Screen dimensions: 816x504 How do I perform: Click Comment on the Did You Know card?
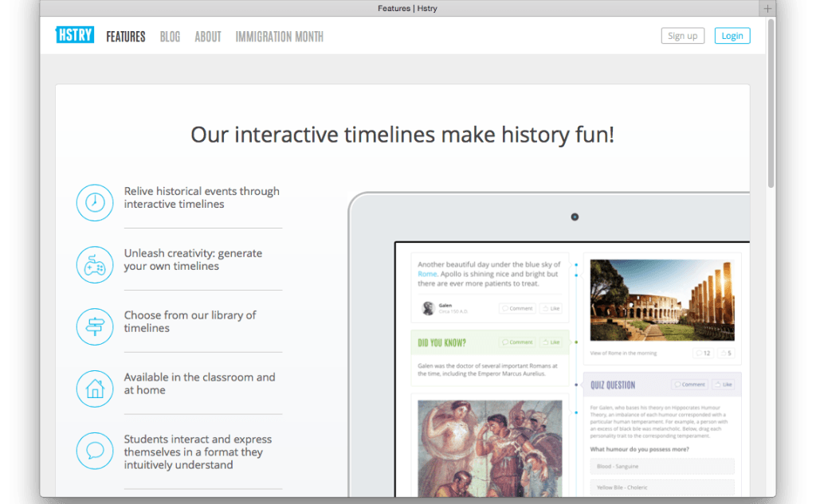516,342
